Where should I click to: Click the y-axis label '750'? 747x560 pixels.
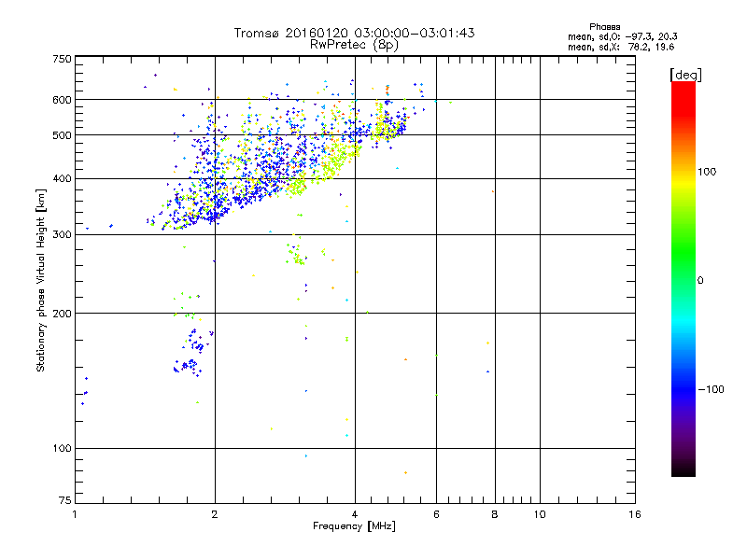coord(62,59)
